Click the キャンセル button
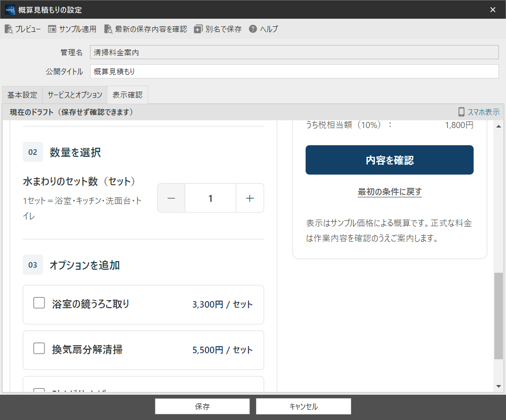 click(303, 406)
